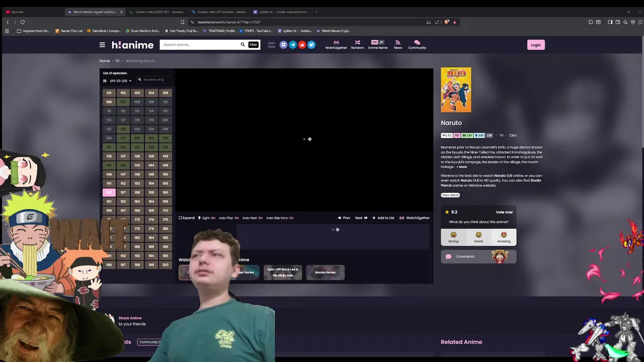Select episode 137
Viewport: 644px width, 362px height.
[123, 156]
